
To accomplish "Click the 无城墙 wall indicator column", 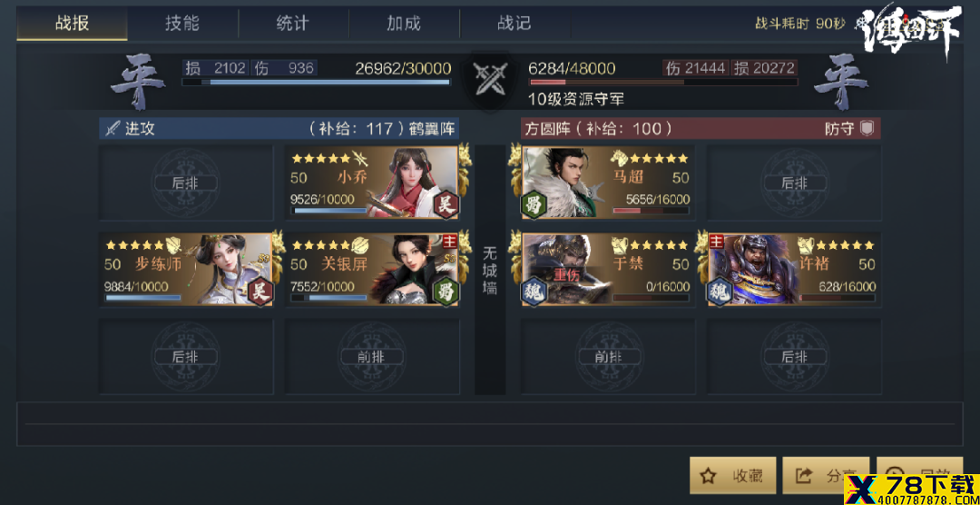I will [490, 270].
